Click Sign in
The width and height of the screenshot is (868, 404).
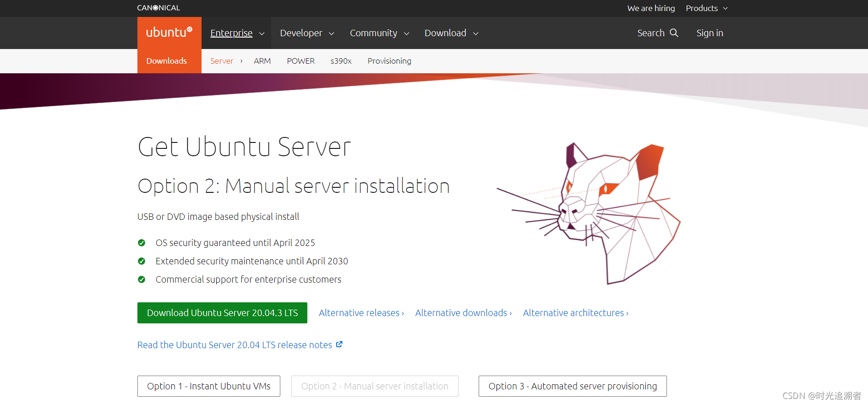click(x=710, y=33)
